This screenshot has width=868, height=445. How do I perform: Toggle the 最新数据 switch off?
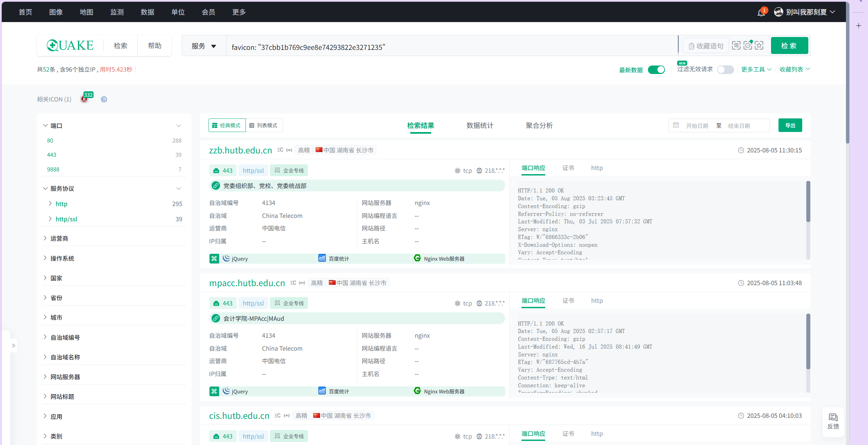656,70
